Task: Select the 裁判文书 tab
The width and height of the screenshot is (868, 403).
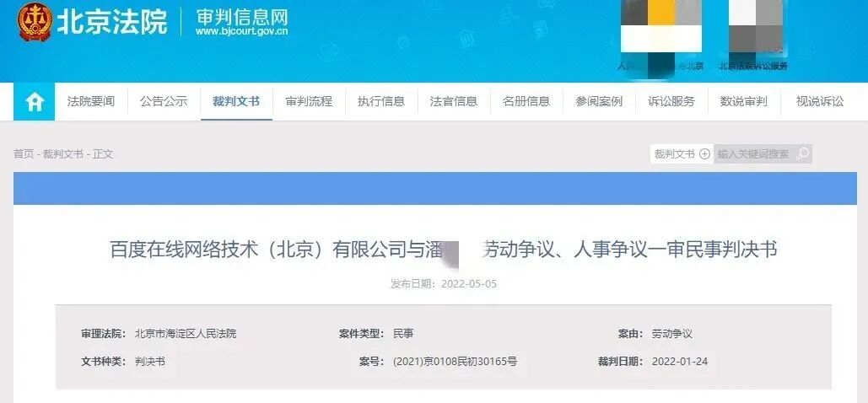Action: click(236, 101)
